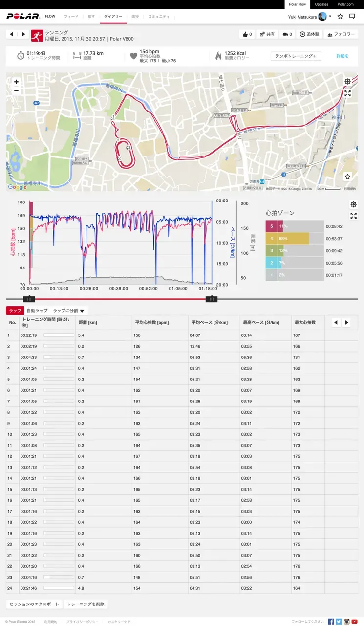
Task: Open the テンポトレーニング+ selector
Action: [x=296, y=56]
